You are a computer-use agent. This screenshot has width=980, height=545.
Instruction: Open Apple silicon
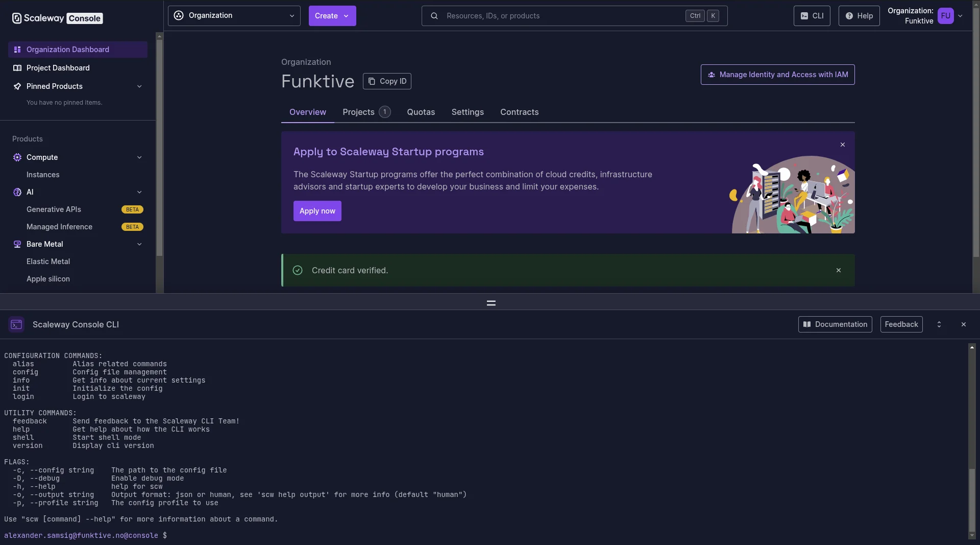pyautogui.click(x=48, y=279)
